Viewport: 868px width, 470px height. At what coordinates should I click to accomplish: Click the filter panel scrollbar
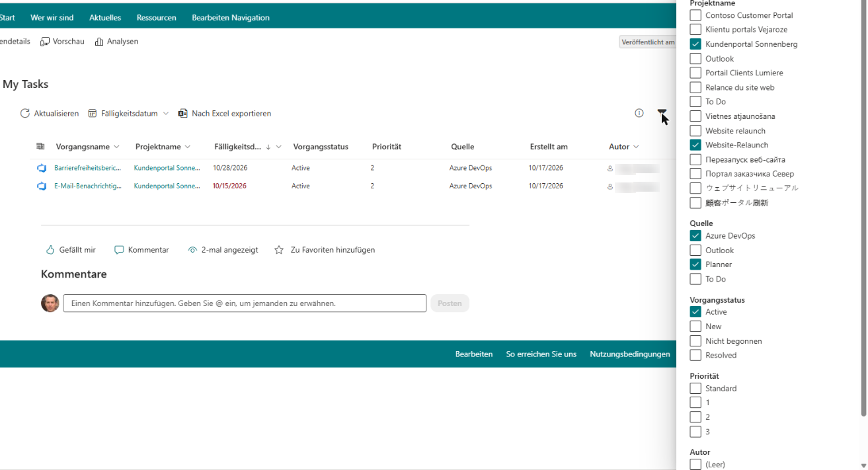(863, 208)
